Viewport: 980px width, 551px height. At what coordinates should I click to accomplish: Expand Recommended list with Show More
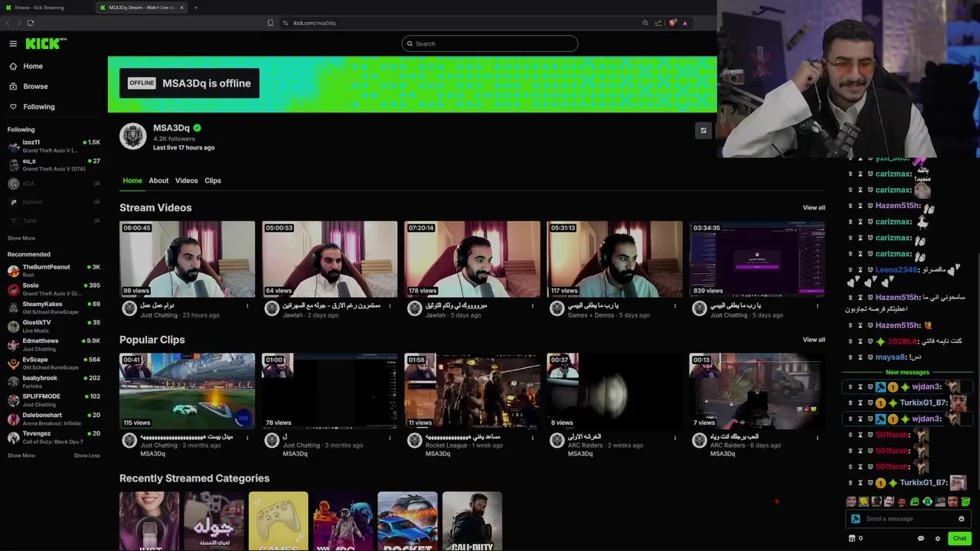pos(21,455)
